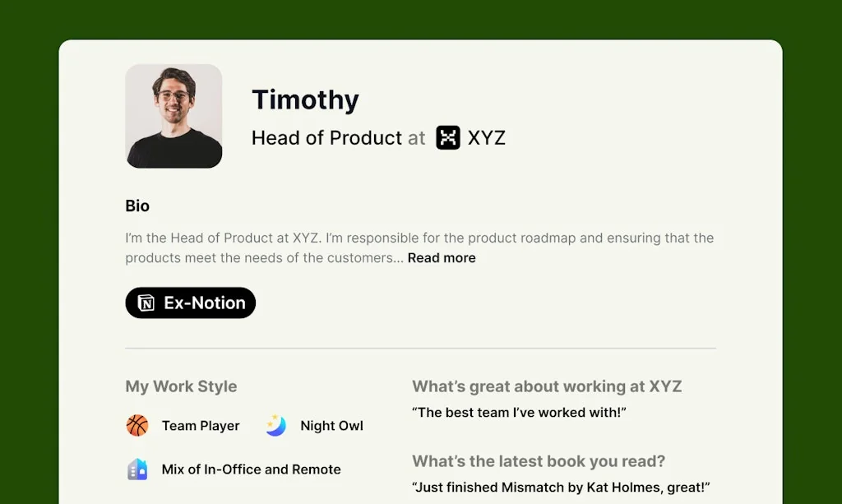Click the latest book question heading
Image resolution: width=842 pixels, height=504 pixels.
(539, 461)
